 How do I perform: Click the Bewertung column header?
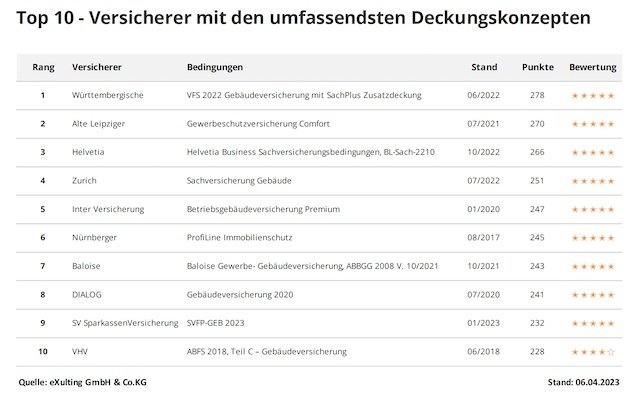click(592, 66)
